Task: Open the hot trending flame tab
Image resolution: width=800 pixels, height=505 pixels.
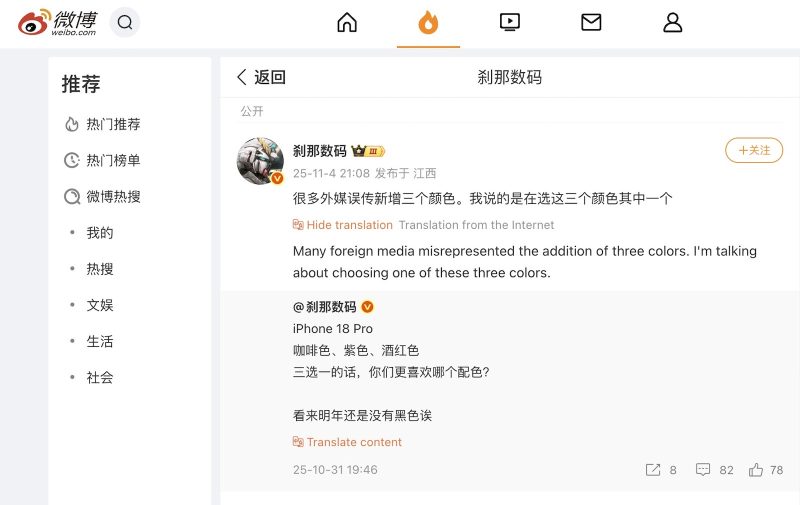Action: click(x=428, y=23)
